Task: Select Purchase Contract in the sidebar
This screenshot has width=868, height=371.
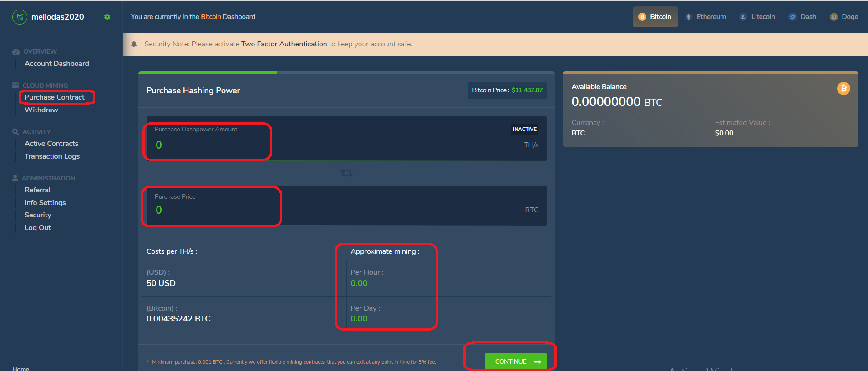Action: [x=55, y=97]
